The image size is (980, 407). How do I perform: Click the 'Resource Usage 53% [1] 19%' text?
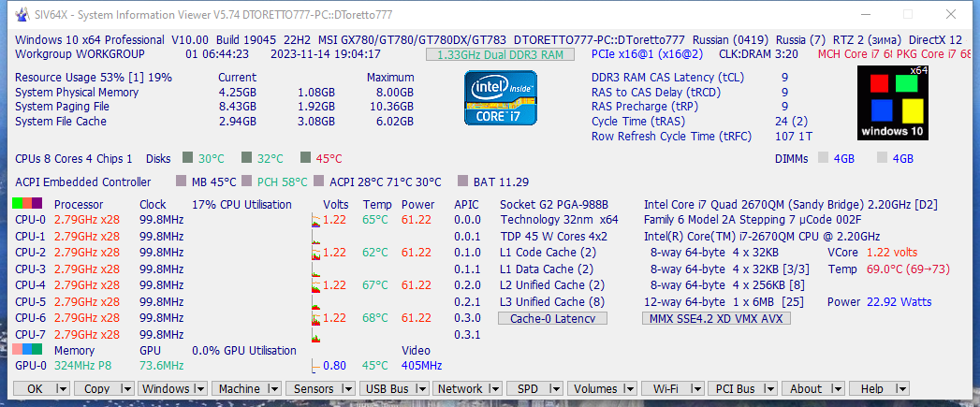pyautogui.click(x=94, y=78)
